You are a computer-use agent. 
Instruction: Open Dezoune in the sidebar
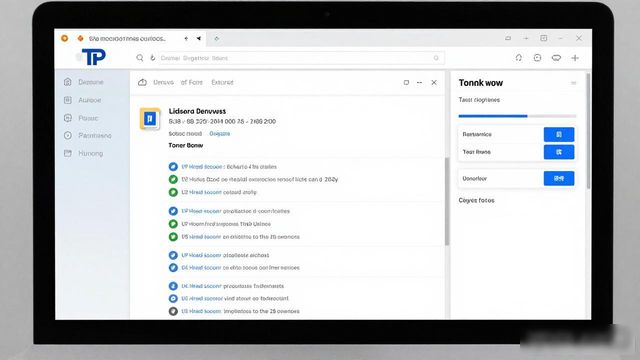coord(91,82)
